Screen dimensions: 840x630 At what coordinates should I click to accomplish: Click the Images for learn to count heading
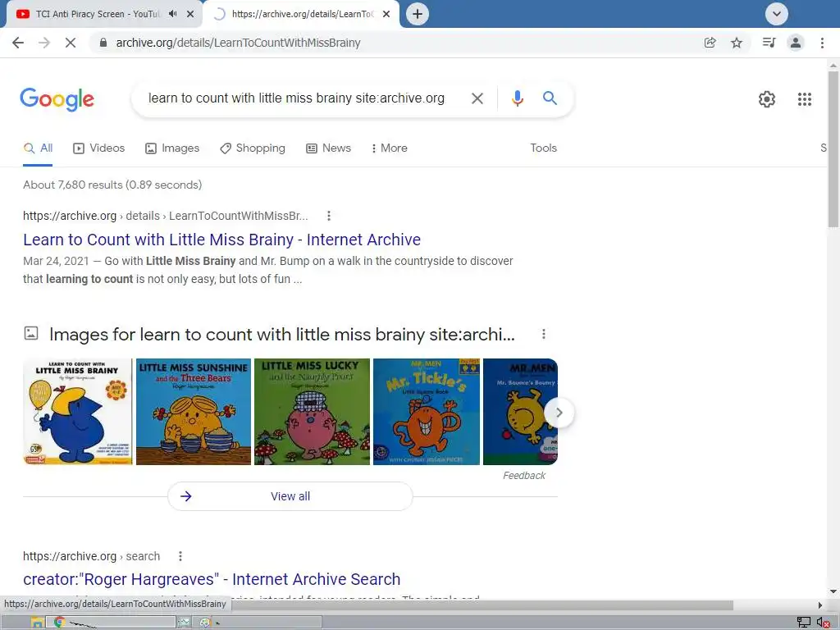point(282,335)
